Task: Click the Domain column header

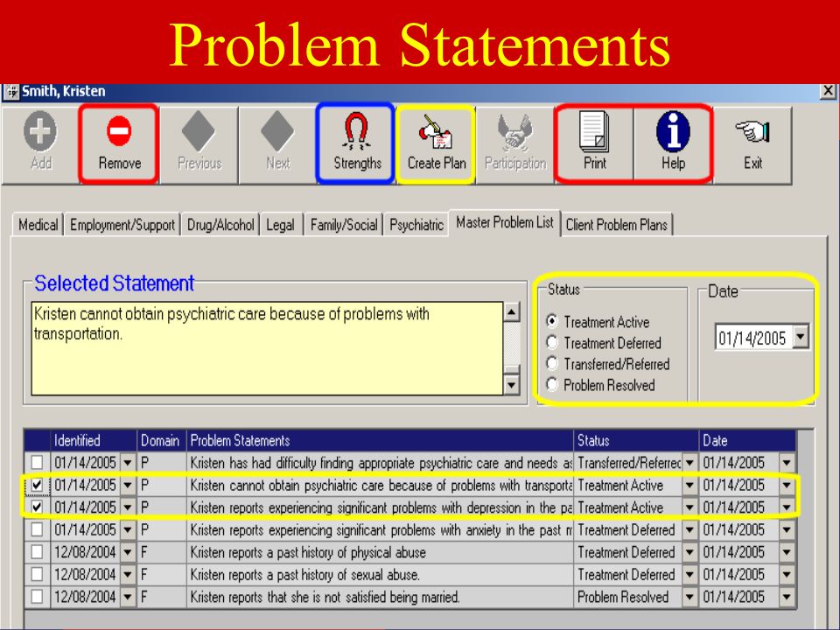Action: click(x=161, y=440)
